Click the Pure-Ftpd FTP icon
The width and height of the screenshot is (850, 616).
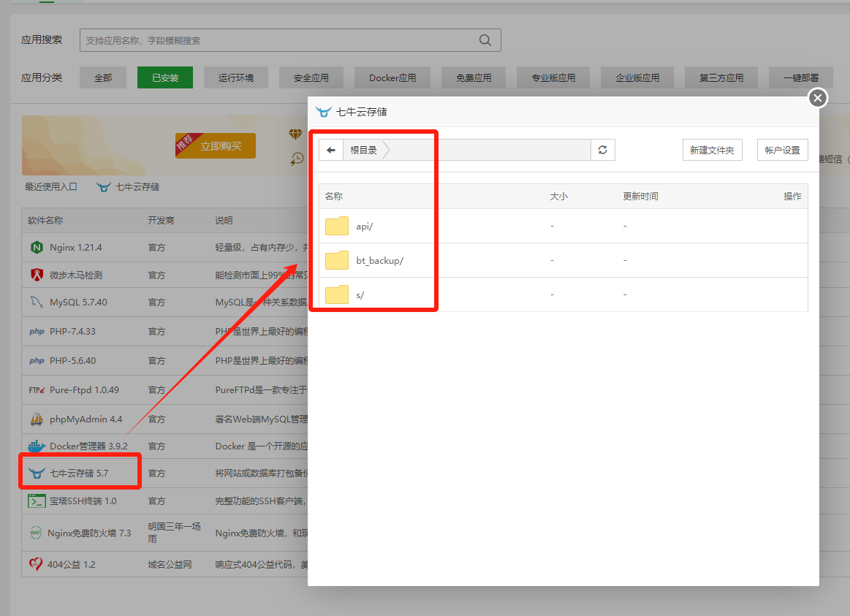click(37, 390)
